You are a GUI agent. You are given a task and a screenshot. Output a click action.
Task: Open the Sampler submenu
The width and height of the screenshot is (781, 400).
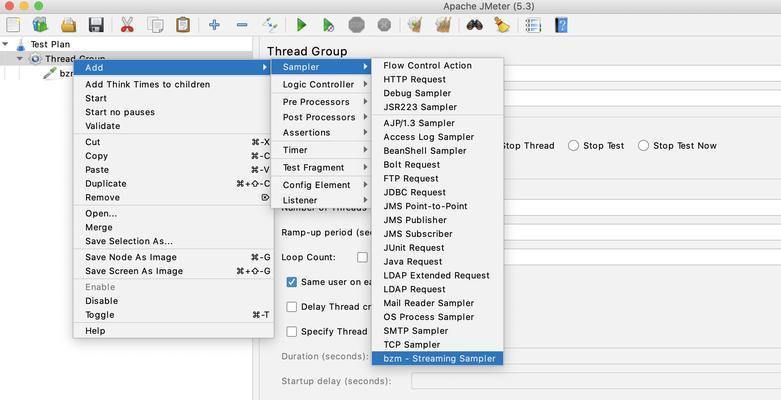(321, 67)
